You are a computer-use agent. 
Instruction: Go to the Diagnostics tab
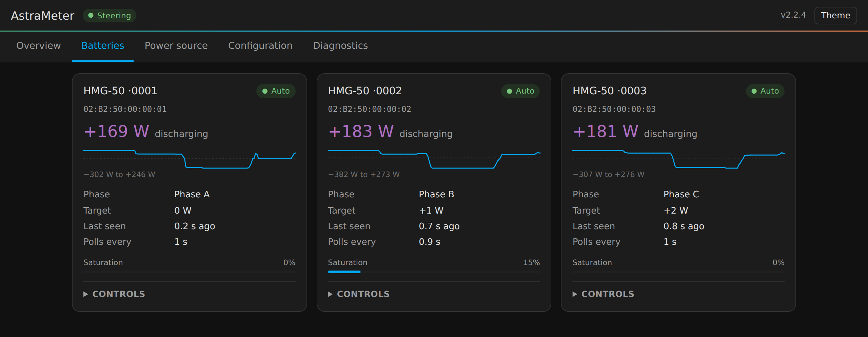(340, 45)
